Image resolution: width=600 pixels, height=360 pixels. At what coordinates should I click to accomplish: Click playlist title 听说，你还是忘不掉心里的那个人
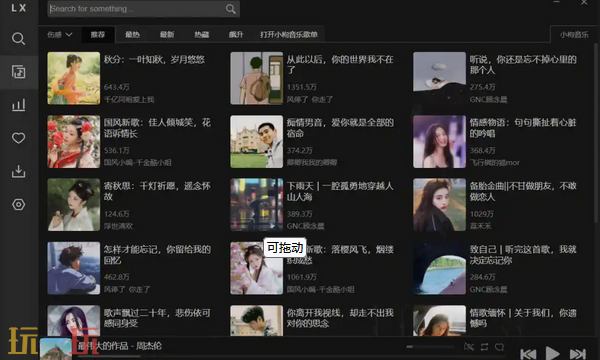coord(523,65)
